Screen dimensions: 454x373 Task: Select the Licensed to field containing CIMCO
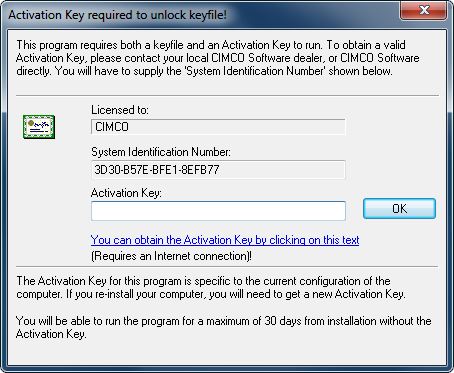(218, 127)
